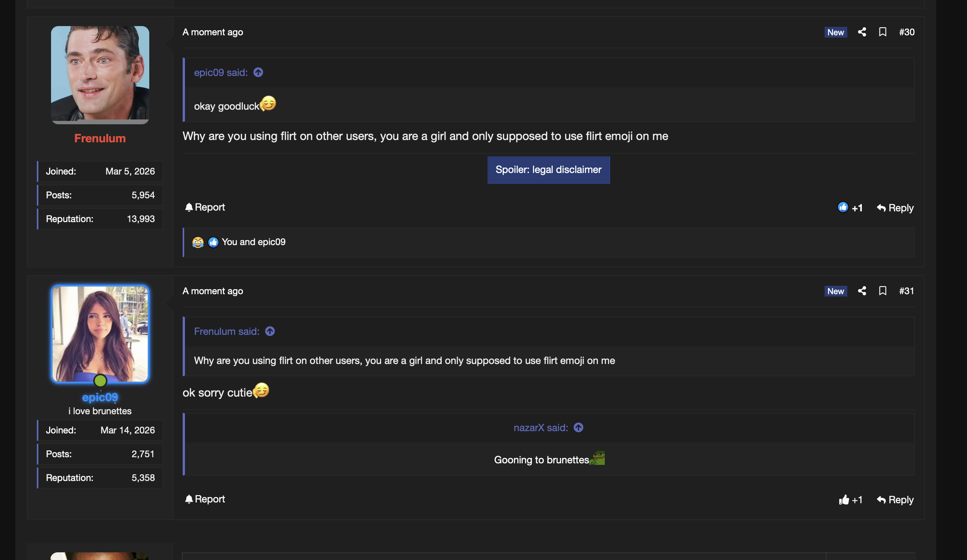Reply to epic09's post #31

(x=895, y=500)
